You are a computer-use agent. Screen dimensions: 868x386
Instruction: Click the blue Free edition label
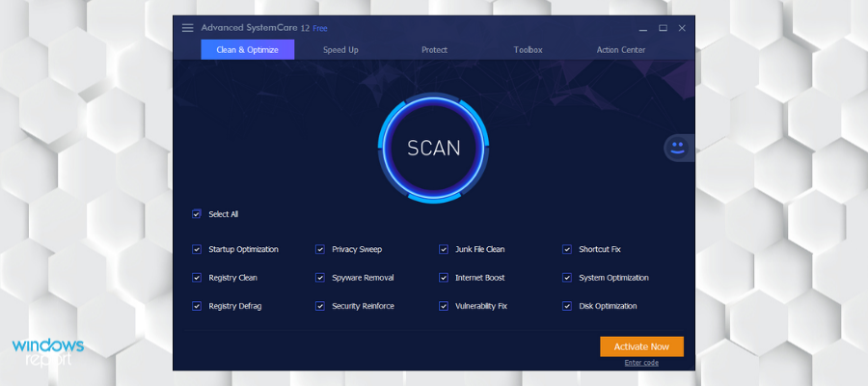[320, 28]
